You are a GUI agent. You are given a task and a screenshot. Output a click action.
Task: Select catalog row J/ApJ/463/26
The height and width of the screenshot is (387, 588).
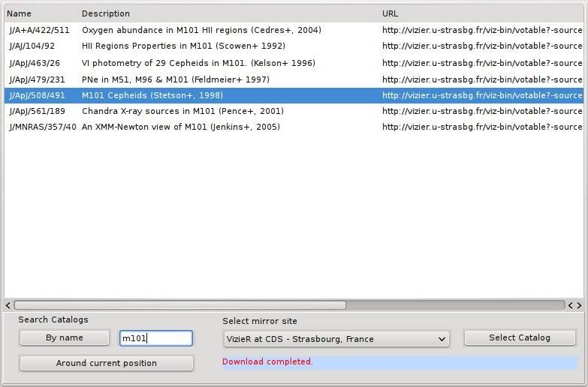click(x=294, y=63)
